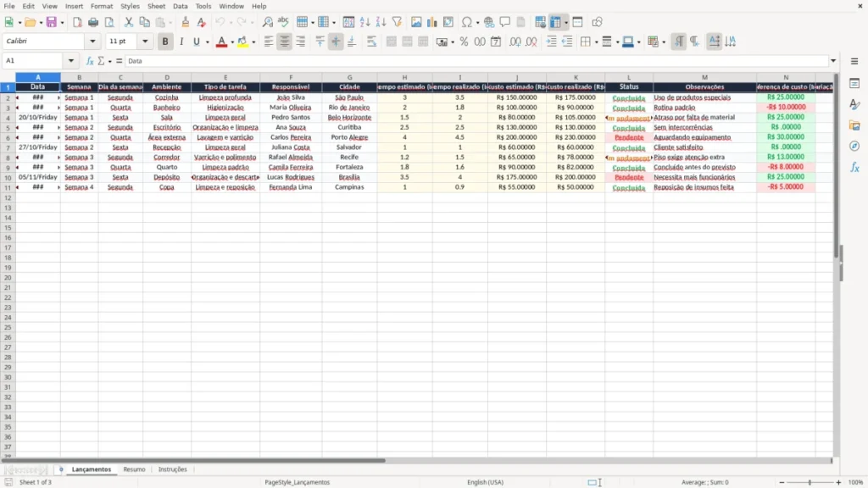The image size is (868, 488).
Task: Click Increase Indent icon
Action: (x=551, y=42)
